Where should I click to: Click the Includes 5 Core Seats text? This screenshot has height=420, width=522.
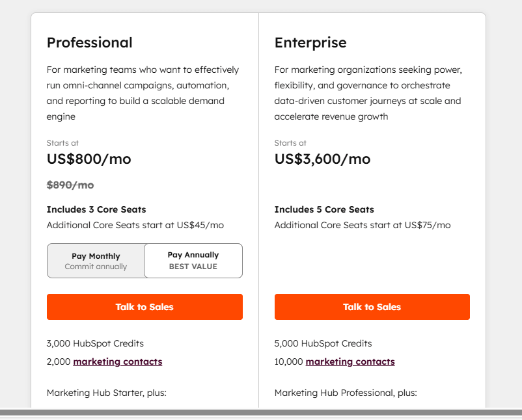click(x=324, y=209)
